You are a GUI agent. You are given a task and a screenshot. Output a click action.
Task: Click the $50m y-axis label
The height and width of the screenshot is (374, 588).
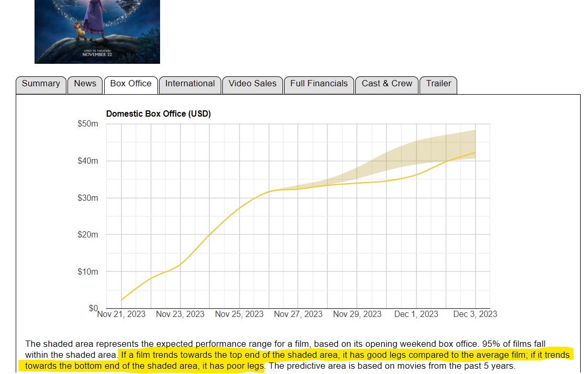(87, 124)
